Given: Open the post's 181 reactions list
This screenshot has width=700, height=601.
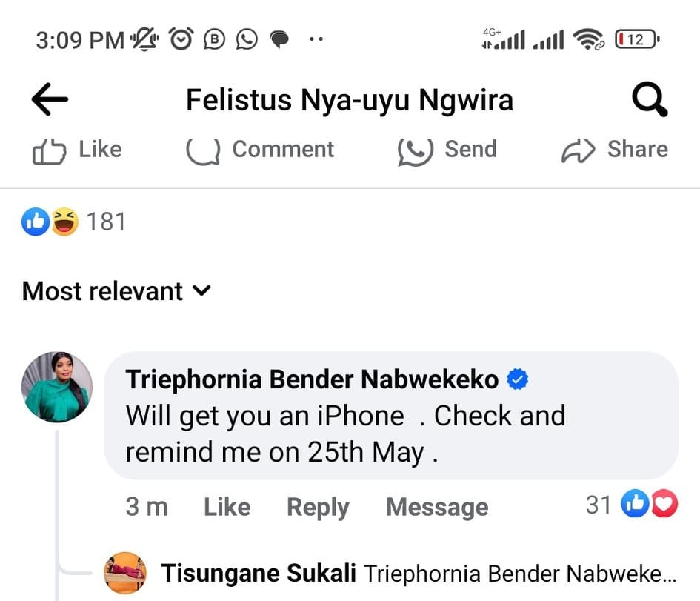Looking at the screenshot, I should 74,222.
